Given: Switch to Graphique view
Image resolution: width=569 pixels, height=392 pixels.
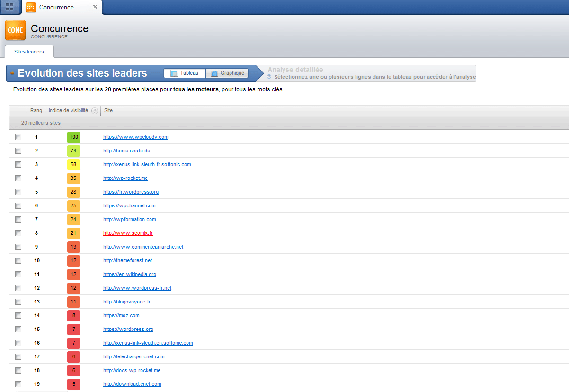Looking at the screenshot, I should coord(228,73).
